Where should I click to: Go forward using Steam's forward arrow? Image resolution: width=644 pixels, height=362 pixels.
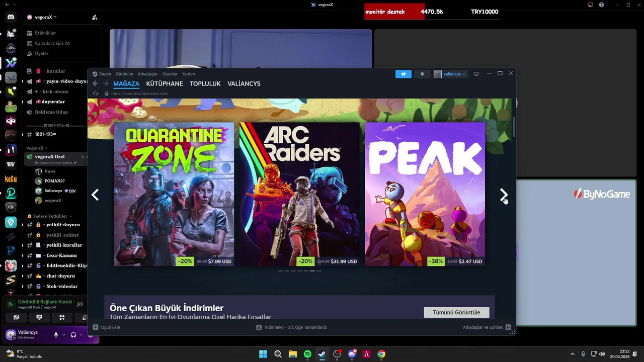[x=106, y=83]
